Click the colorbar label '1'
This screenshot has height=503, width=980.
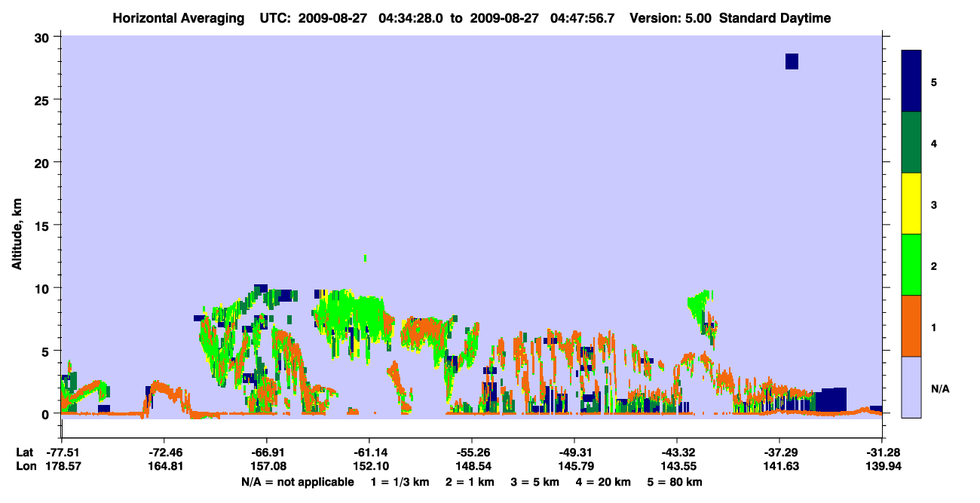934,327
